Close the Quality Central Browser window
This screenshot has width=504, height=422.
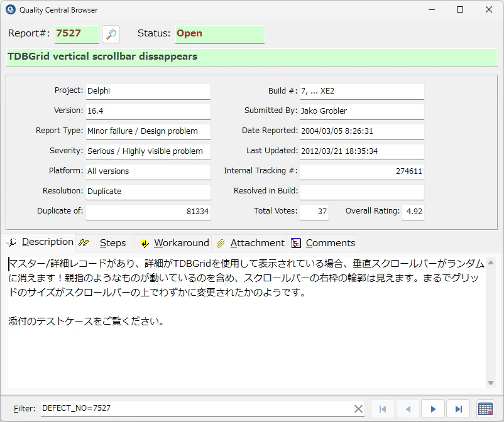click(488, 9)
